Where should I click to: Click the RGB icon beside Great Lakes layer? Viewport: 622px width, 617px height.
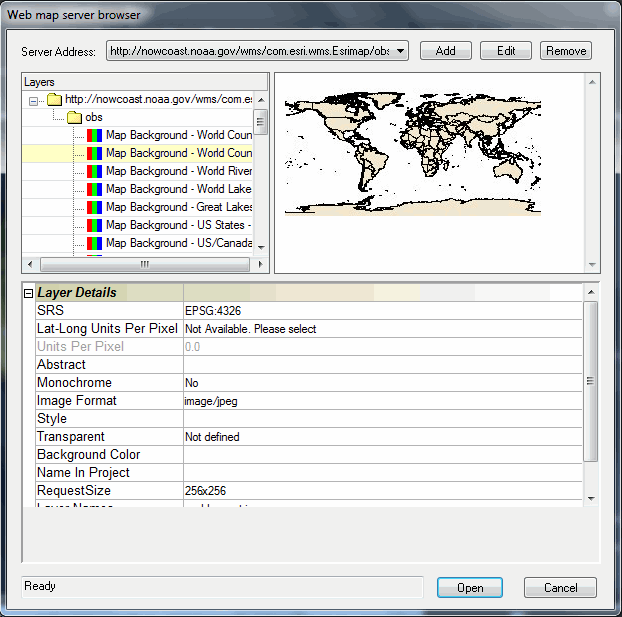[x=94, y=207]
